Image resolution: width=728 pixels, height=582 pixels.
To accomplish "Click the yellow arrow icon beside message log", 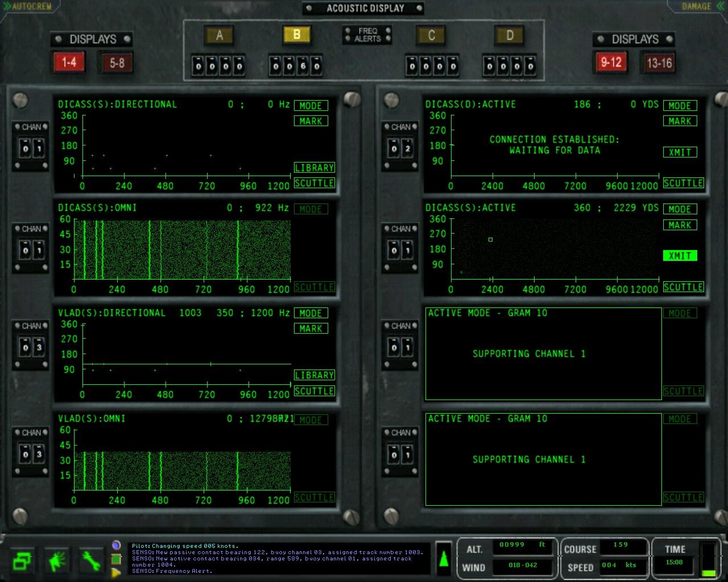I will click(117, 572).
